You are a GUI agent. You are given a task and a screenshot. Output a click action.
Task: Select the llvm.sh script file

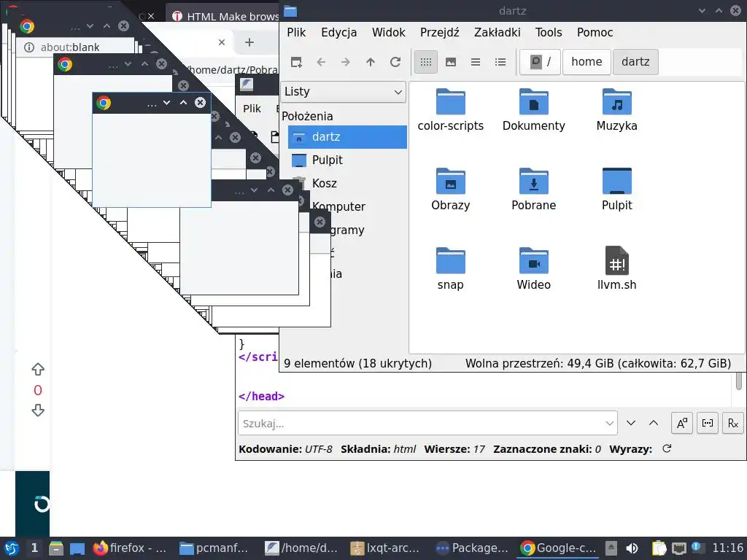click(617, 268)
